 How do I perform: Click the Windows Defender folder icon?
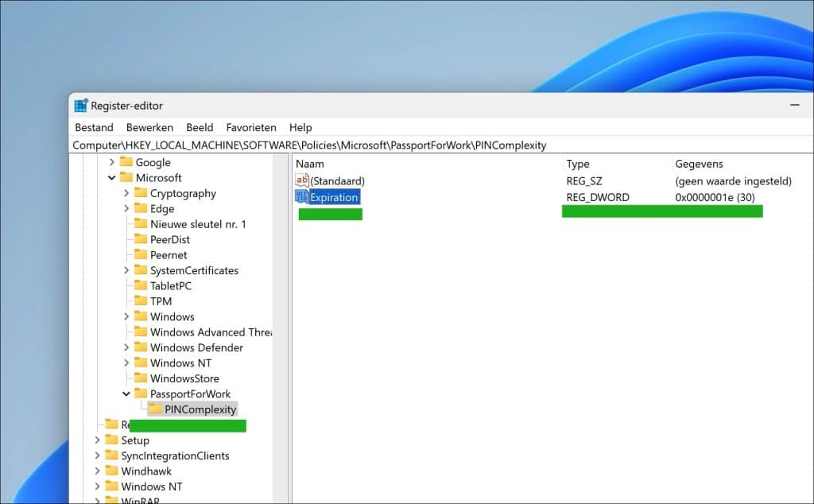click(141, 347)
